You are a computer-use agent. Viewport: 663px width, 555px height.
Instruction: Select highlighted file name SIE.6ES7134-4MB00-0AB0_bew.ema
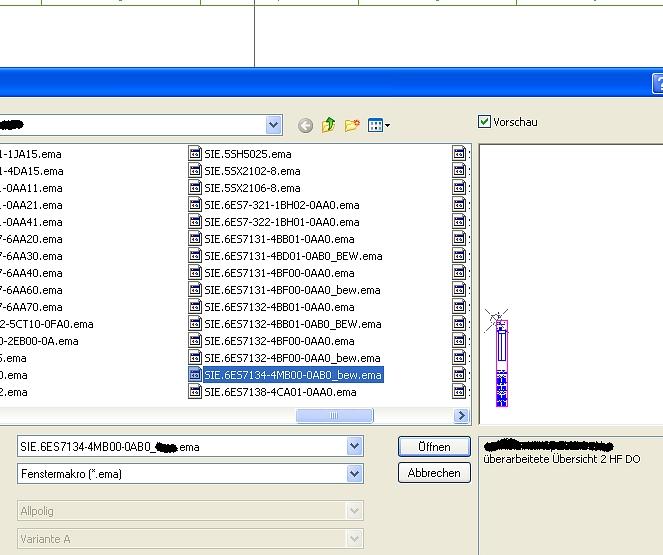293,375
